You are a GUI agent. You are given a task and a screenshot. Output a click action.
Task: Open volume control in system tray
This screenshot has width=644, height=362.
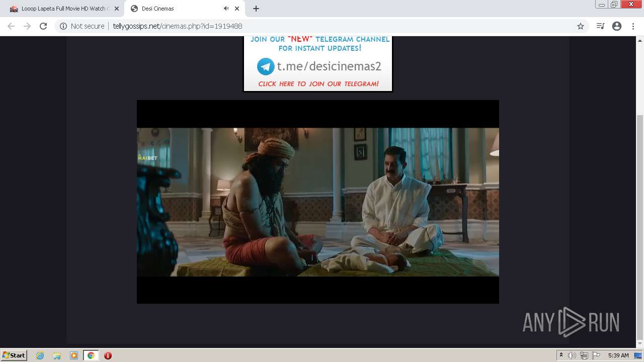tap(572, 355)
